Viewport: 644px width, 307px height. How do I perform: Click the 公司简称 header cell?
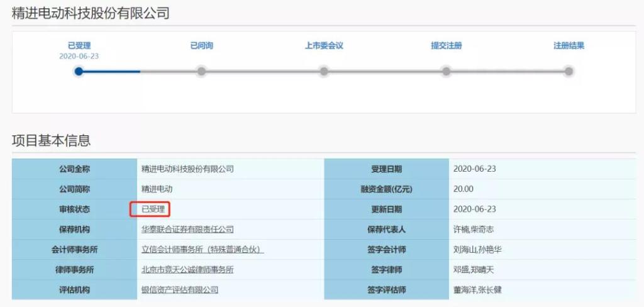(74, 189)
